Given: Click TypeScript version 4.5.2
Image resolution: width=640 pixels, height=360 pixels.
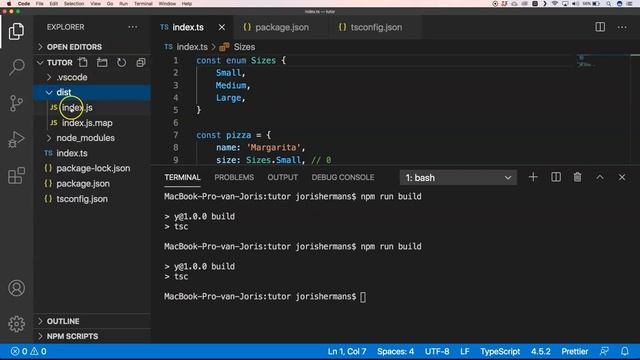Looking at the screenshot, I should [x=540, y=351].
